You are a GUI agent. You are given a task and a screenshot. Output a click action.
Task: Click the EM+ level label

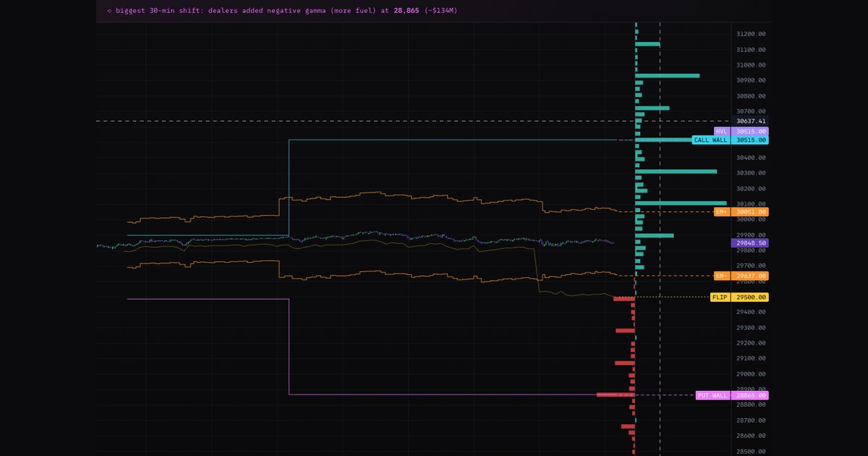pyautogui.click(x=721, y=212)
